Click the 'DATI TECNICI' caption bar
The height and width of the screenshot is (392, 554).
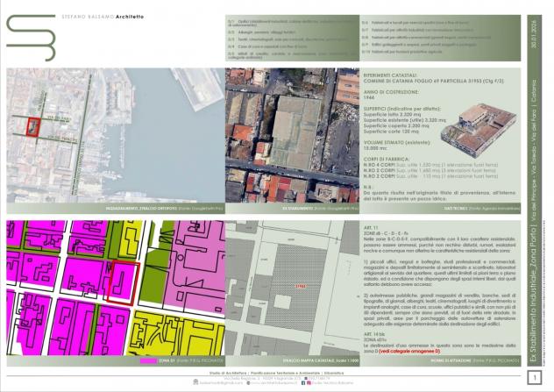(440, 209)
